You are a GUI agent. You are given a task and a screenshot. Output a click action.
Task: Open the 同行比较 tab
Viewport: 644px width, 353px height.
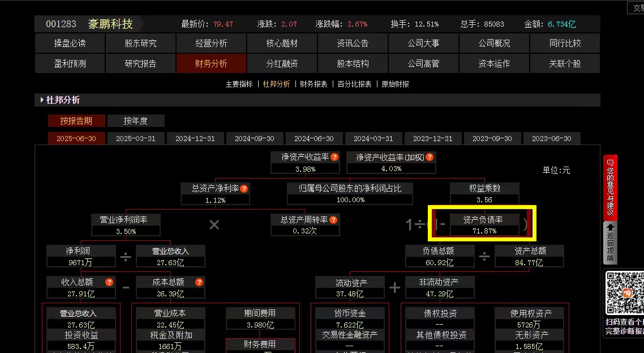point(565,43)
